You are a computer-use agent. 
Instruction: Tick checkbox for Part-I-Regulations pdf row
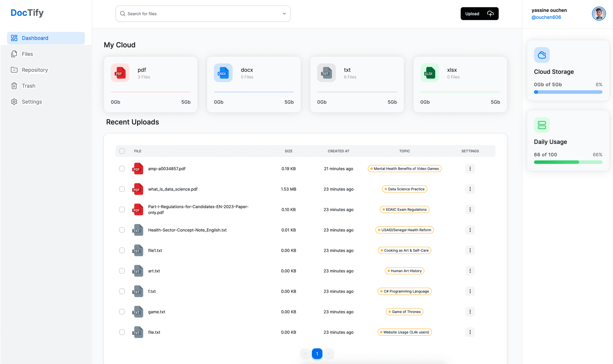(x=122, y=209)
